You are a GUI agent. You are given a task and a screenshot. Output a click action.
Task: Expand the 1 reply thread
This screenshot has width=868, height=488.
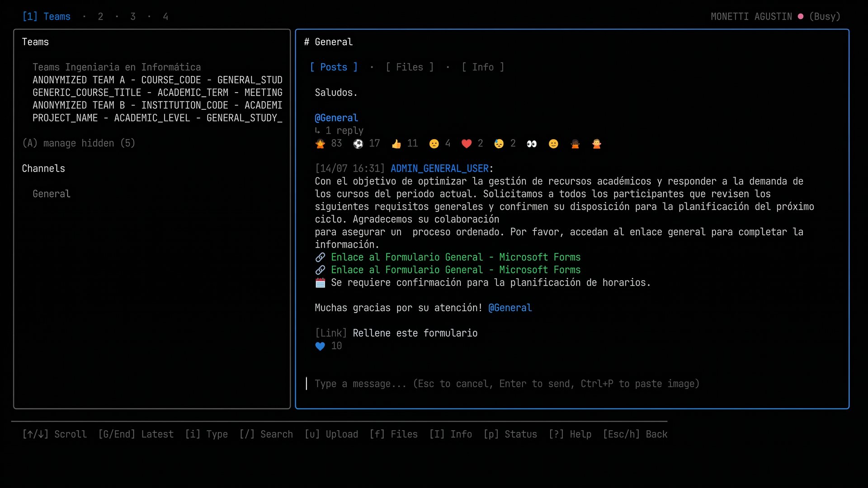[339, 131]
